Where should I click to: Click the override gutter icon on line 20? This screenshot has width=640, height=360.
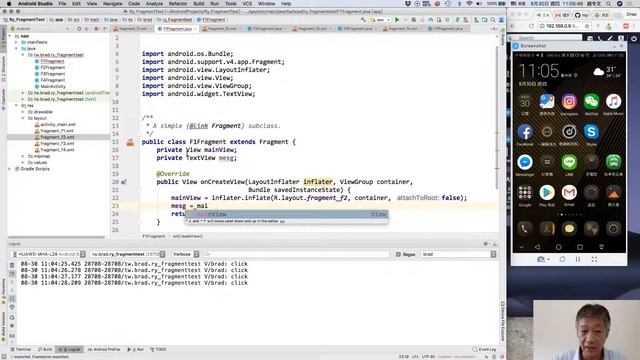point(124,182)
